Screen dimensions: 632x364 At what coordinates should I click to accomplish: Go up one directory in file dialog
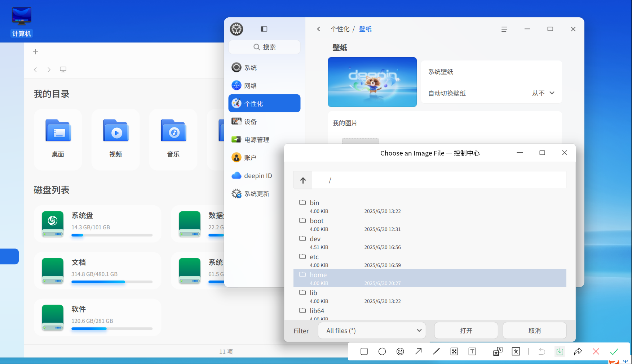pyautogui.click(x=303, y=180)
